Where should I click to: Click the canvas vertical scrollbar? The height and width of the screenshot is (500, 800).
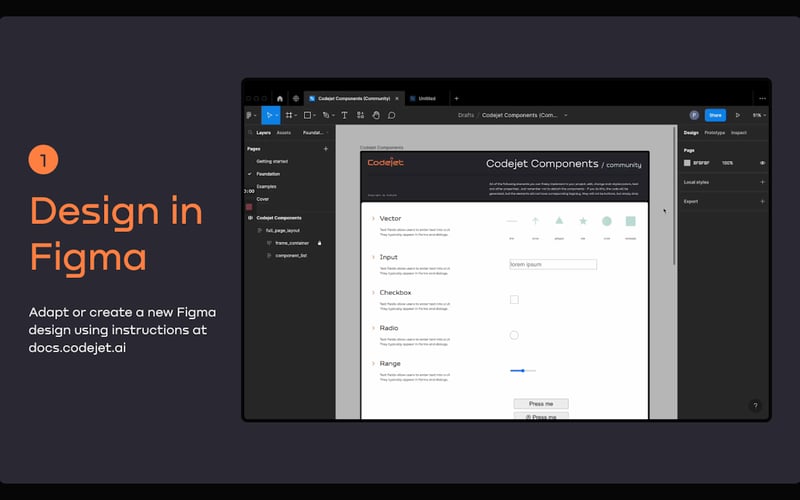click(x=674, y=196)
